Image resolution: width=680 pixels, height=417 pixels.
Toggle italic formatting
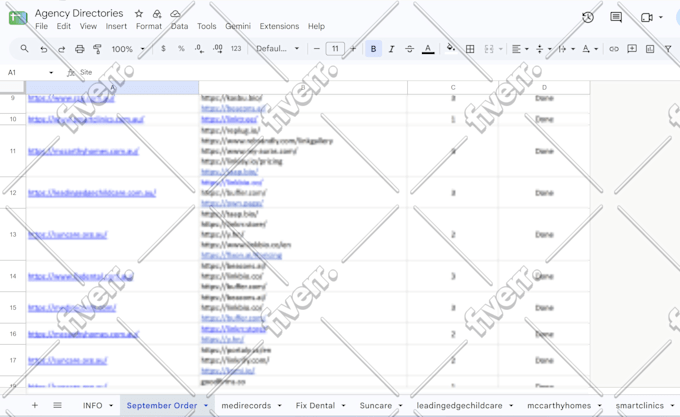pyautogui.click(x=391, y=49)
